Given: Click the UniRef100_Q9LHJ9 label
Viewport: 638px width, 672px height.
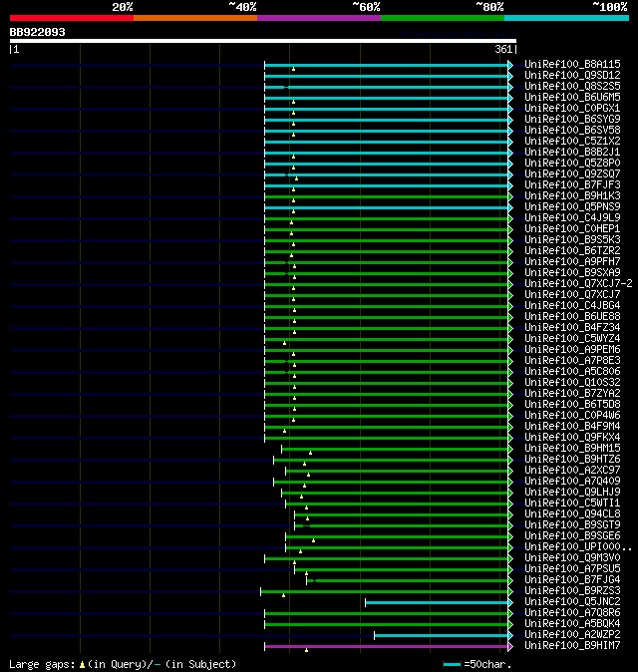Looking at the screenshot, I should (572, 492).
